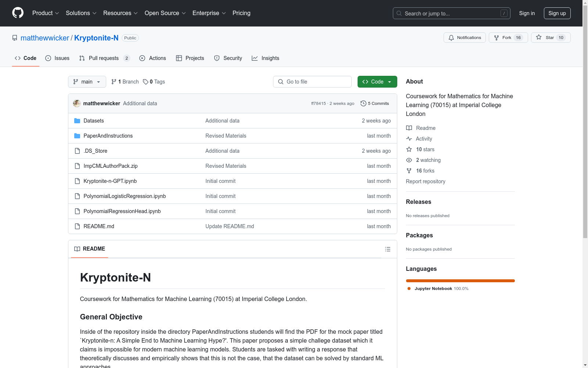588x368 pixels.
Task: Switch to the Projects tab
Action: coord(190,58)
